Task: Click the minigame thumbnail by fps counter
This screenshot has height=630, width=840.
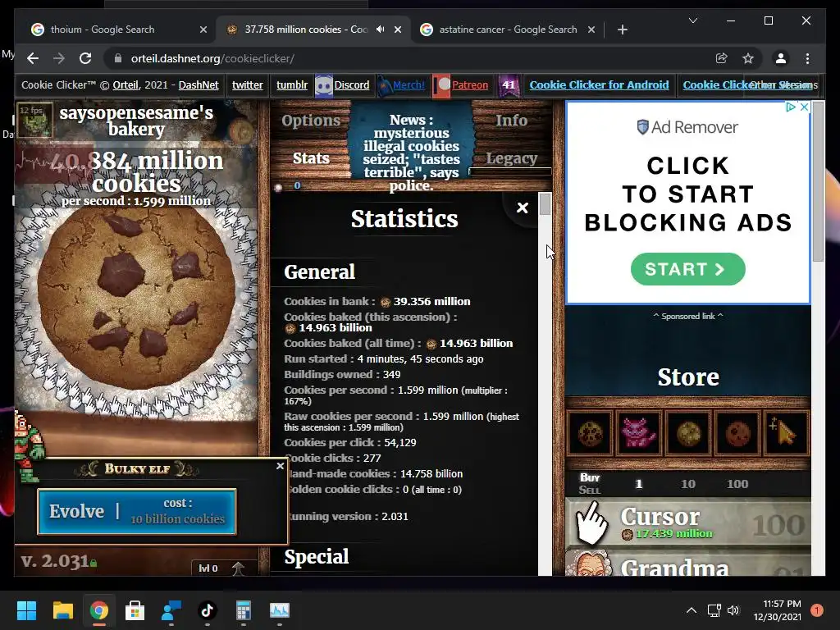Action: pos(34,121)
